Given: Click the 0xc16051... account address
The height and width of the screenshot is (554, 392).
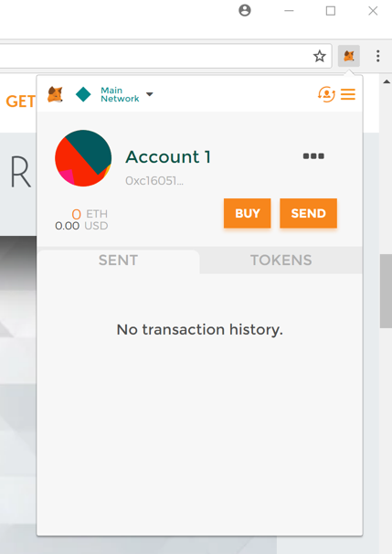Looking at the screenshot, I should 154,181.
